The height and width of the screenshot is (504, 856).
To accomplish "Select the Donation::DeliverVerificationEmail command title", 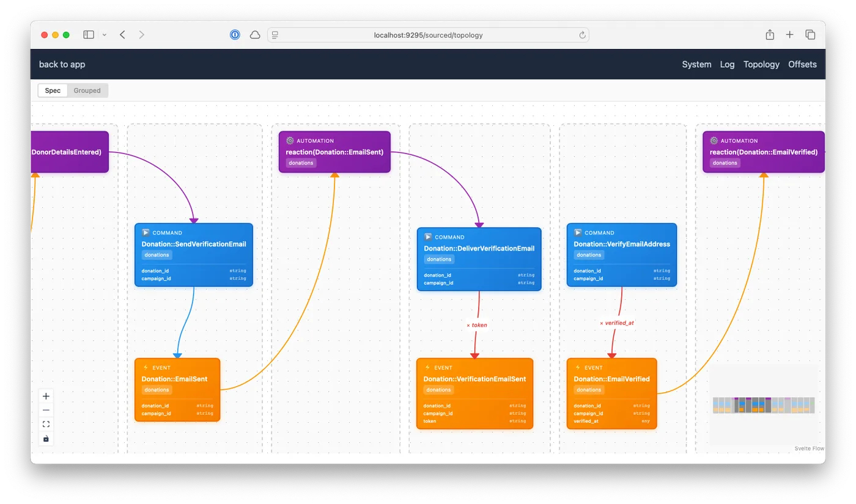I will tap(479, 248).
